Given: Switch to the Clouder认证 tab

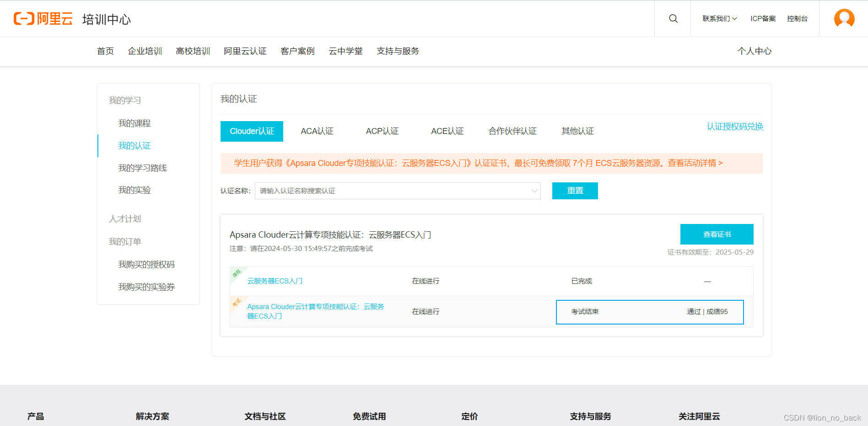Looking at the screenshot, I should pyautogui.click(x=252, y=131).
